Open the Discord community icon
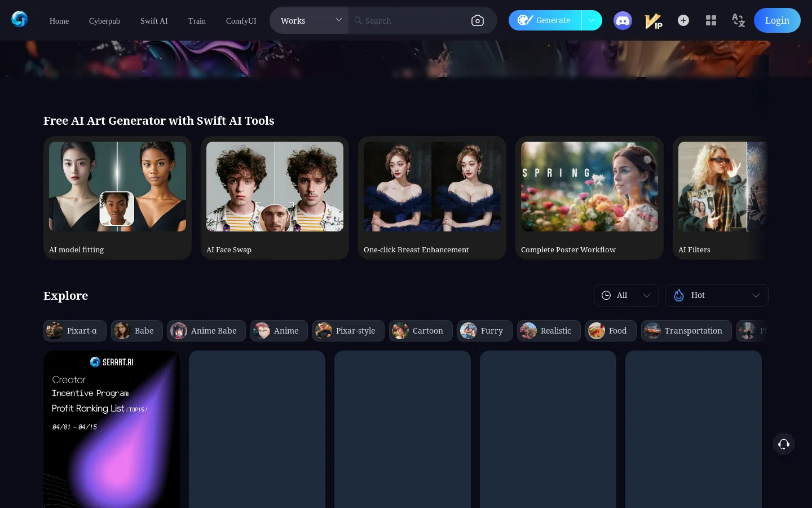The height and width of the screenshot is (508, 812). point(623,20)
